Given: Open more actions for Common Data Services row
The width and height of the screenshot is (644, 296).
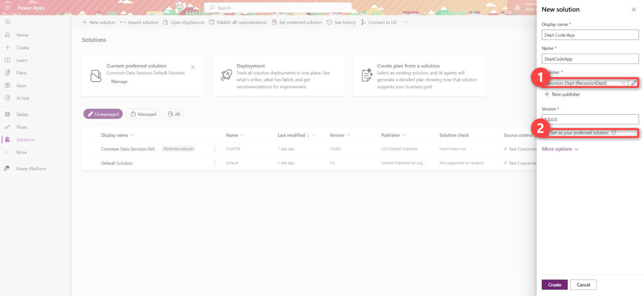Looking at the screenshot, I should (214, 149).
